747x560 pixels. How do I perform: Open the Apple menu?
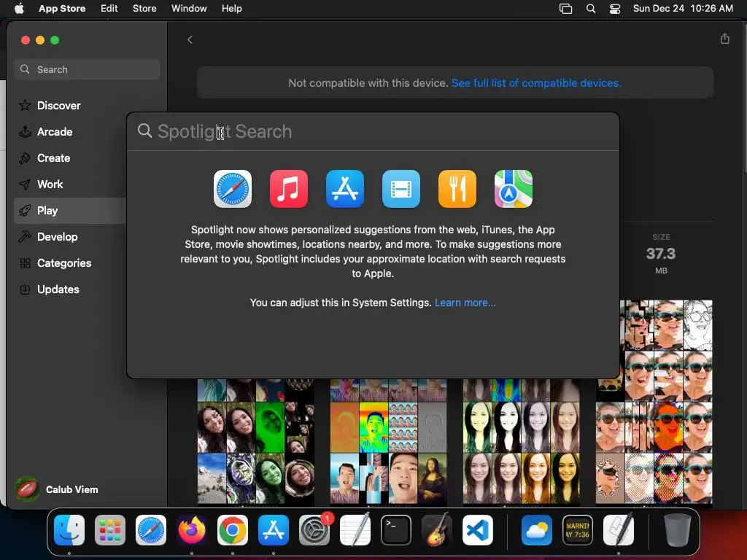[19, 8]
